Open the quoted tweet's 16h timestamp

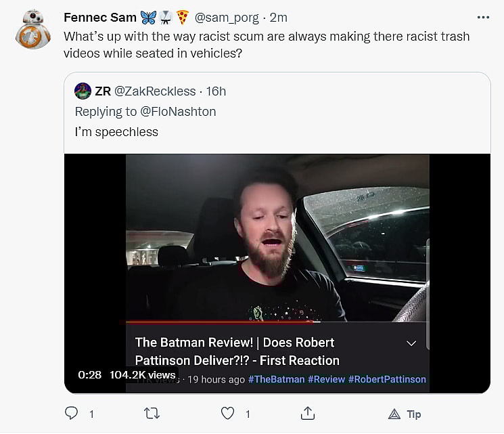pos(216,91)
